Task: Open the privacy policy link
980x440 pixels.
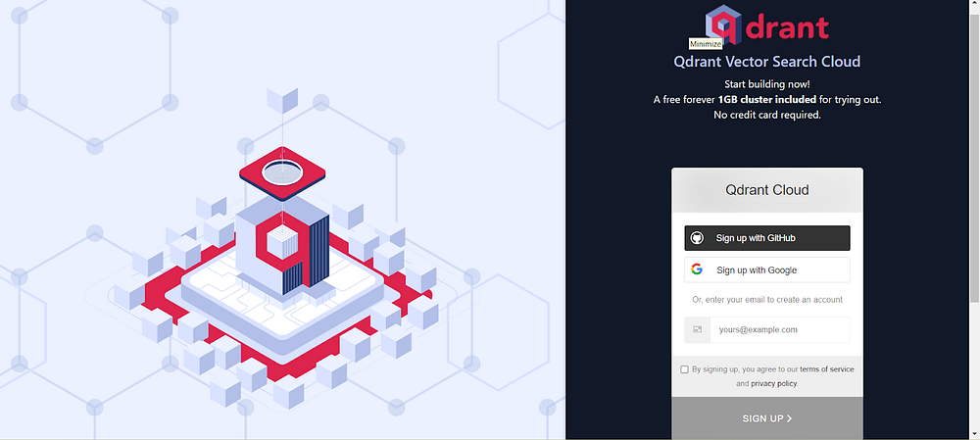Action: pos(774,383)
